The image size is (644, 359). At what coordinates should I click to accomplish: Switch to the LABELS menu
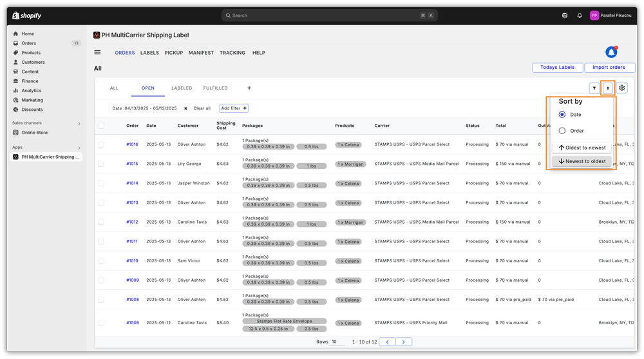pos(149,53)
